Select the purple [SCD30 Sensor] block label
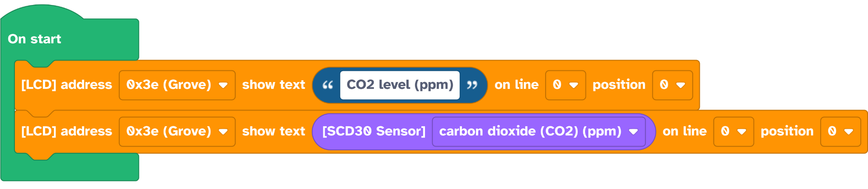The image size is (868, 189). [x=373, y=131]
